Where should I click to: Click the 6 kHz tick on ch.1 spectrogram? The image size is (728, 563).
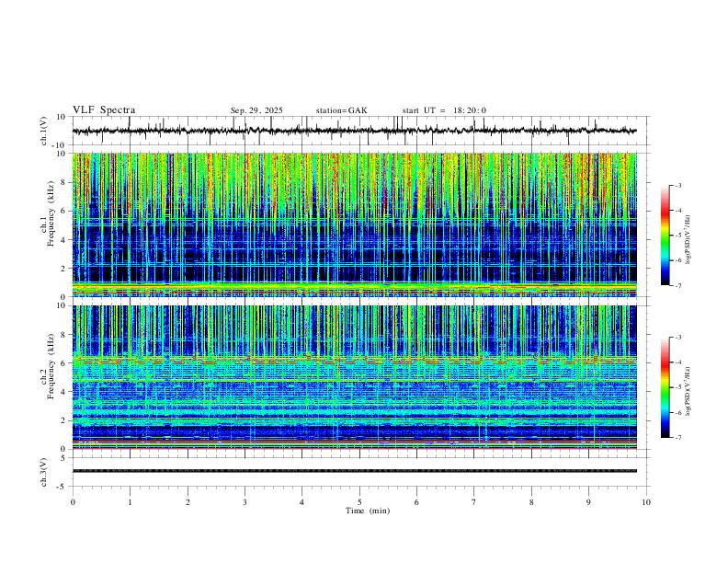pos(63,211)
